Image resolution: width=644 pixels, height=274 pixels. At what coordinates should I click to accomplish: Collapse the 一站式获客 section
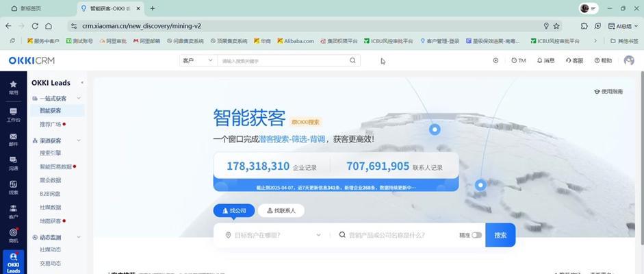click(x=79, y=98)
